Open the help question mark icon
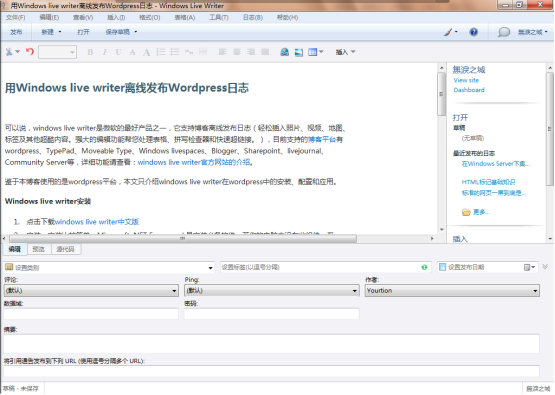The image size is (555, 395). pos(473,32)
